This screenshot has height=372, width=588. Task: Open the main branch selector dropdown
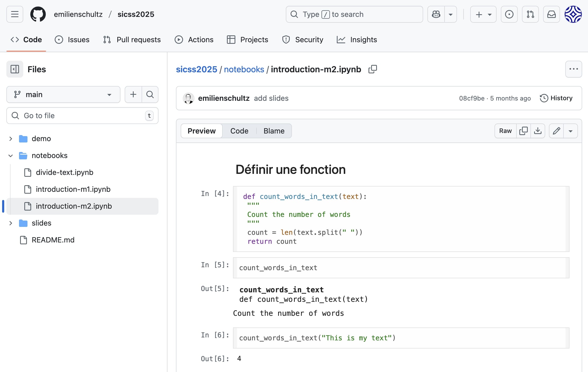tap(63, 94)
